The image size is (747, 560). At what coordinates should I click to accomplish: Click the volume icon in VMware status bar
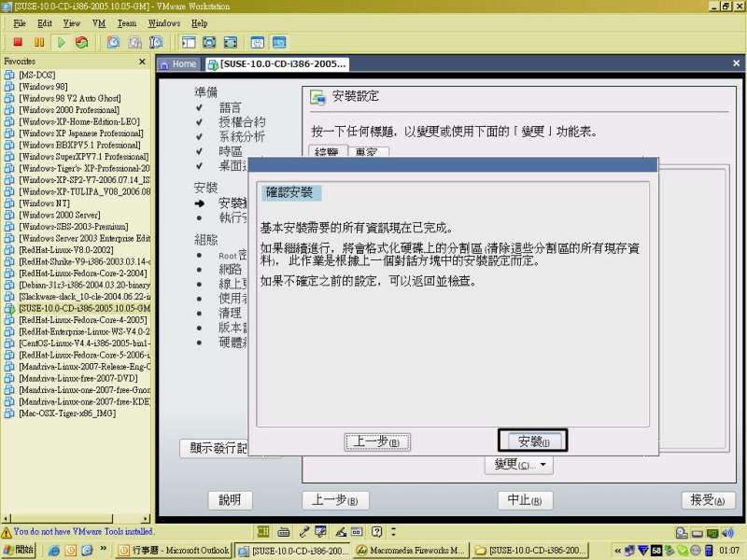pos(727,533)
